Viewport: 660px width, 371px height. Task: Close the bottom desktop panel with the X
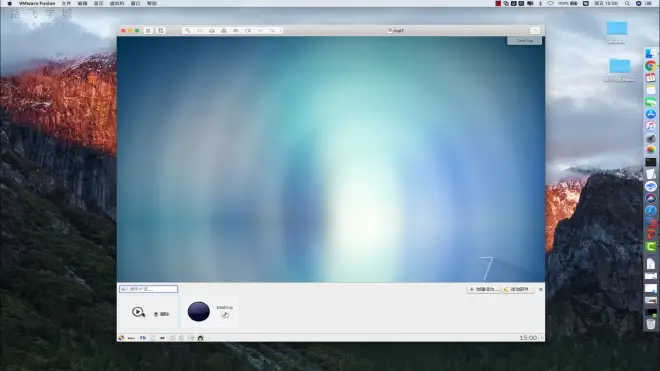(540, 289)
